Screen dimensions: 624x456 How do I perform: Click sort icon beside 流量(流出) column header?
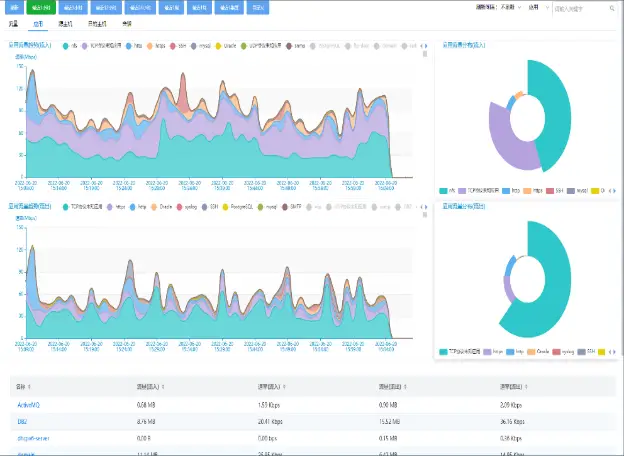pyautogui.click(x=405, y=386)
